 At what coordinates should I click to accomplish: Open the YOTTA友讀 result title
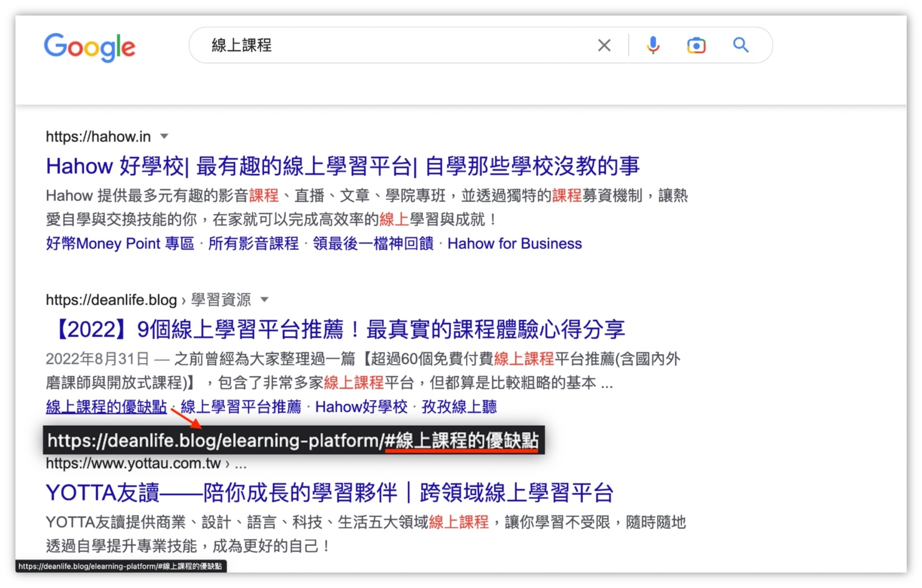click(x=329, y=493)
